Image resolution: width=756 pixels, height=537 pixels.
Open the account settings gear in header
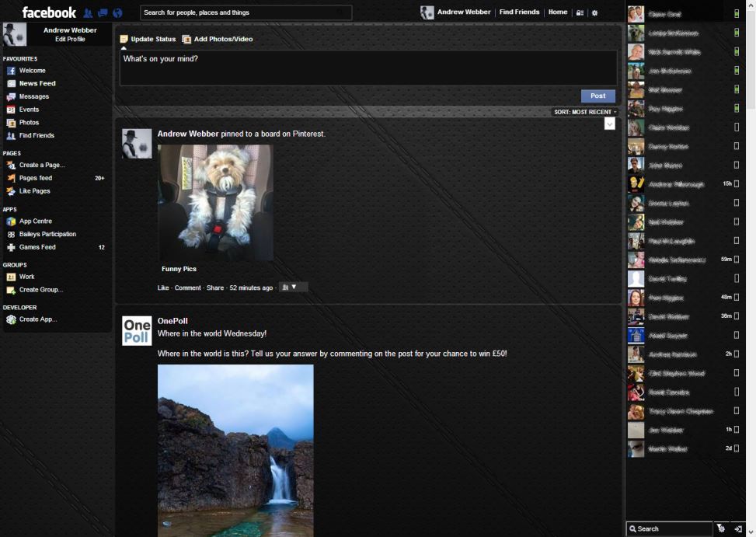pyautogui.click(x=594, y=13)
